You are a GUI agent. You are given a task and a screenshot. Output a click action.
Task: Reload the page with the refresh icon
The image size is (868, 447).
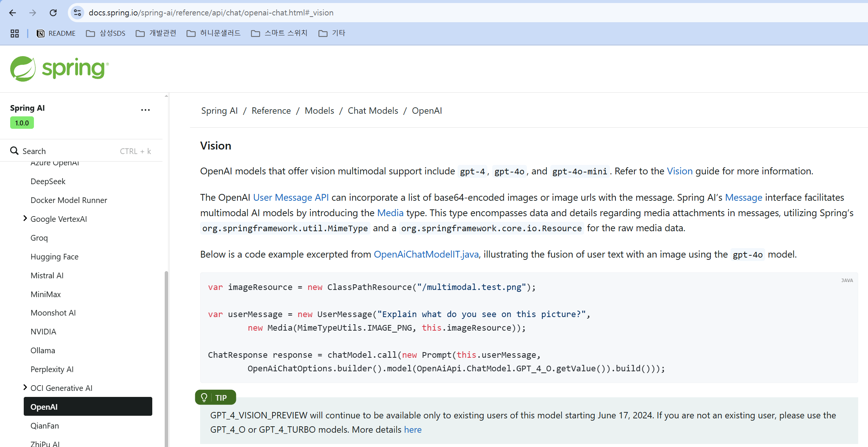[53, 13]
